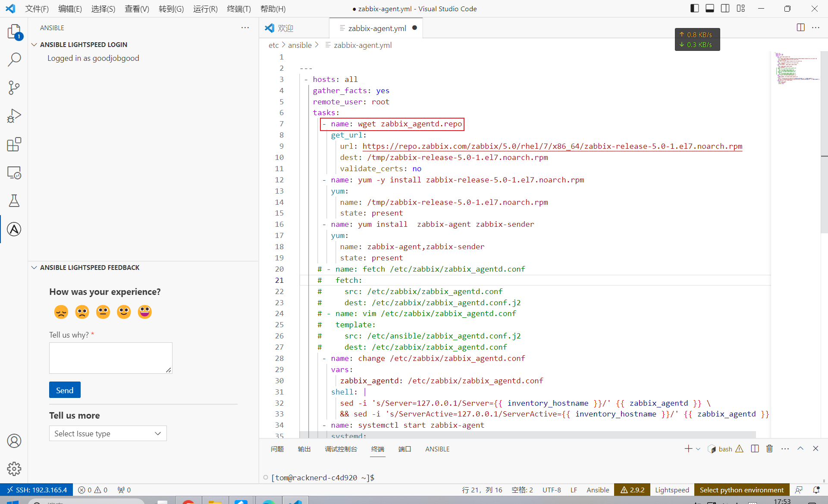828x504 pixels.
Task: Customize layout icon in title bar
Action: (x=741, y=8)
